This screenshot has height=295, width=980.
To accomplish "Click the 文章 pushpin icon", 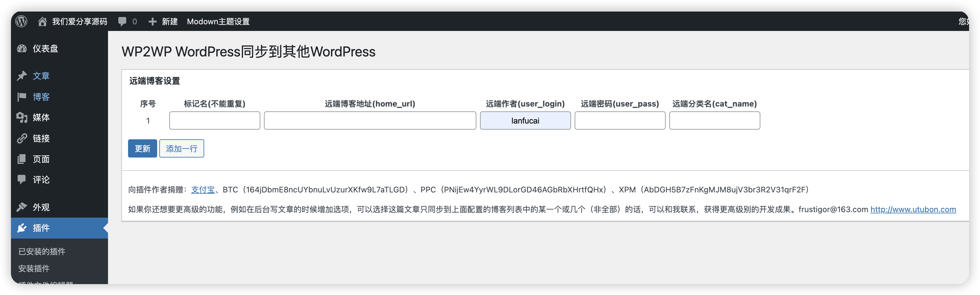I will [x=22, y=76].
